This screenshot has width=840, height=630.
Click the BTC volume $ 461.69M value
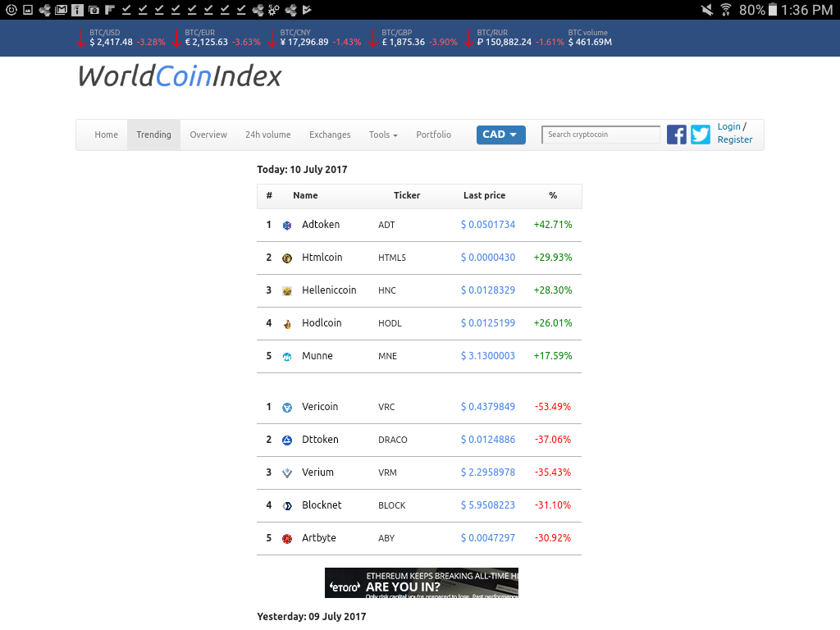point(590,43)
